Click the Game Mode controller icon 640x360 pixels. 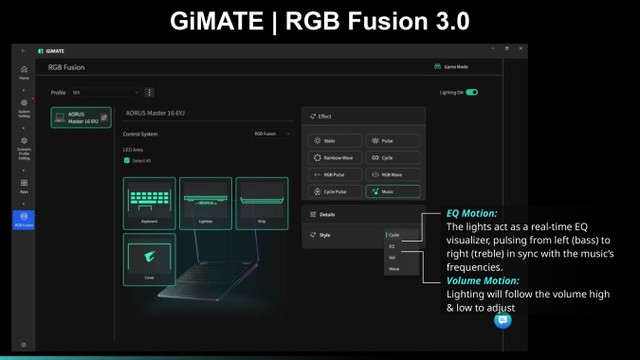pyautogui.click(x=437, y=67)
